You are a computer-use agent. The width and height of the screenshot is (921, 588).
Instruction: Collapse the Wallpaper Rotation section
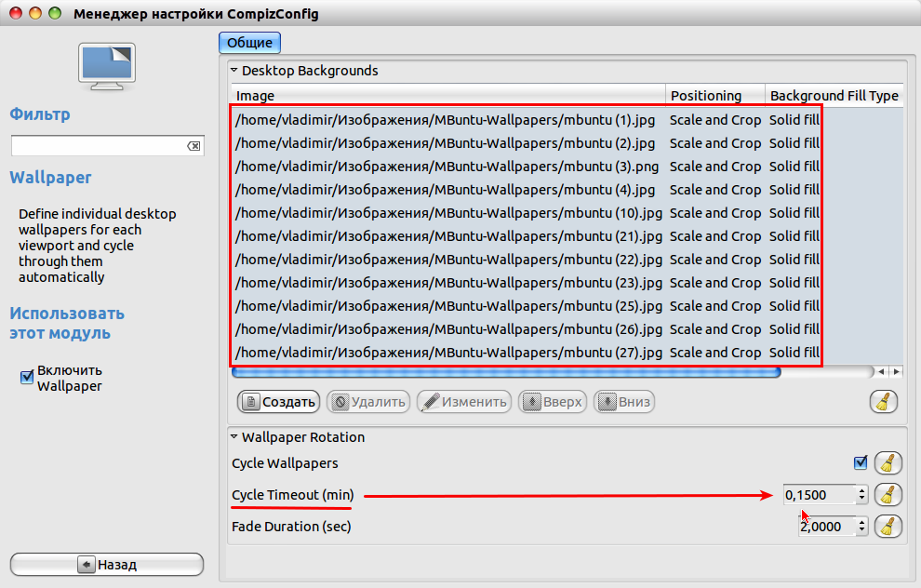[234, 437]
